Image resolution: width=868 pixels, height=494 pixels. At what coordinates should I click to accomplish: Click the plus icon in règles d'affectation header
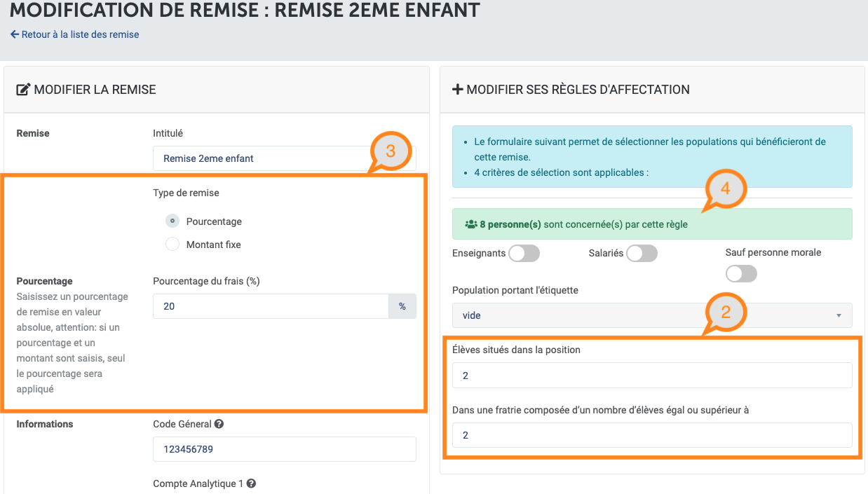[x=458, y=90]
